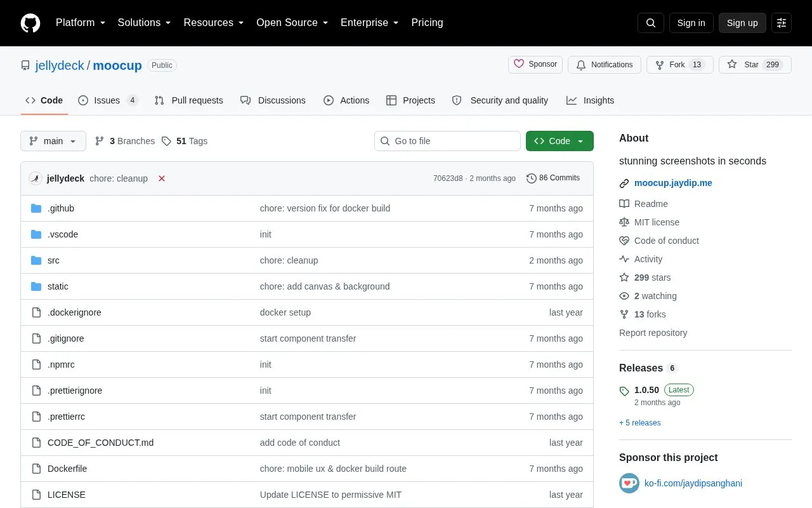Fork the repository with Fork button
812x508 pixels.
680,65
